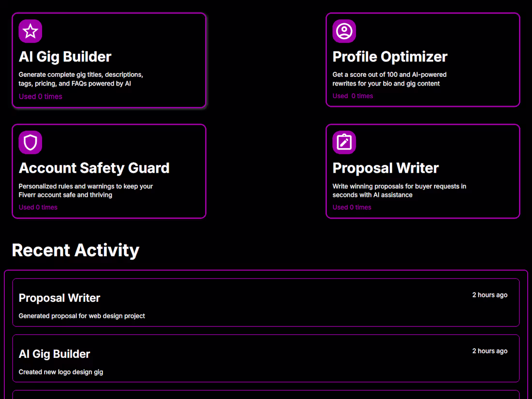Click the user profile icon on Profile Optimizer
Viewport: 532px width, 399px height.
point(344,31)
